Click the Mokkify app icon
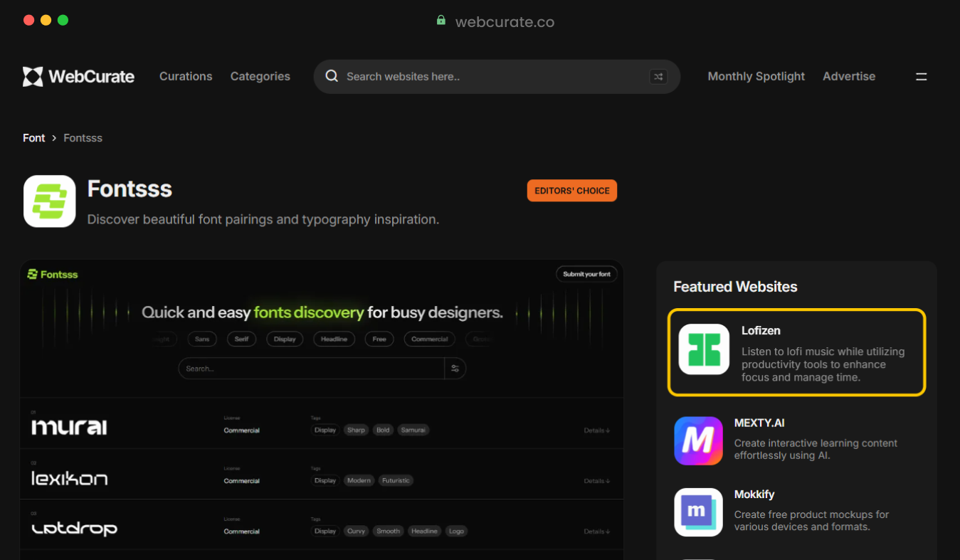The height and width of the screenshot is (560, 960). (698, 512)
